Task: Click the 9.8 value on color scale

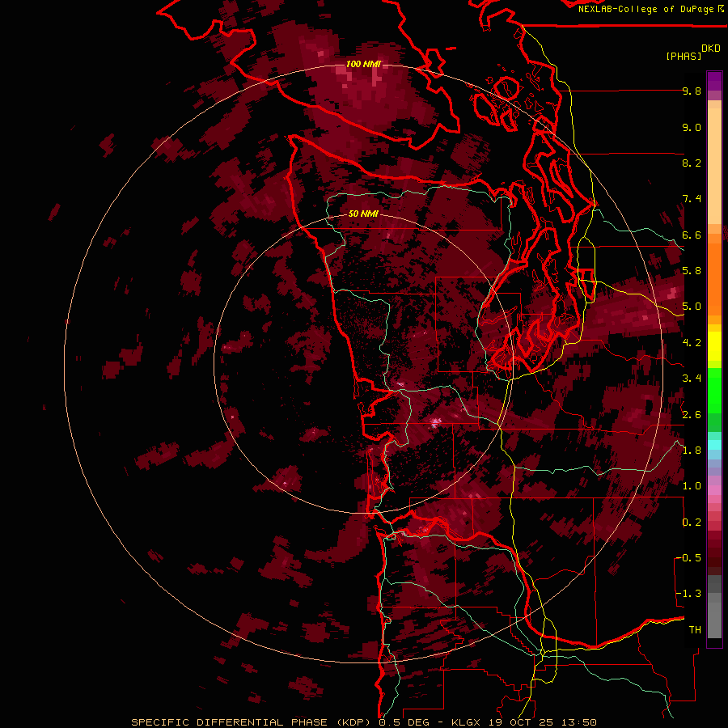Action: pos(692,91)
